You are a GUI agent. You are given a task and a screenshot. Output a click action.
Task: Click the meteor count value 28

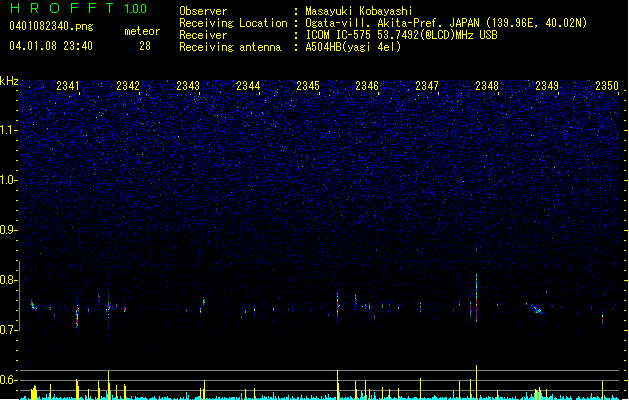coord(145,46)
